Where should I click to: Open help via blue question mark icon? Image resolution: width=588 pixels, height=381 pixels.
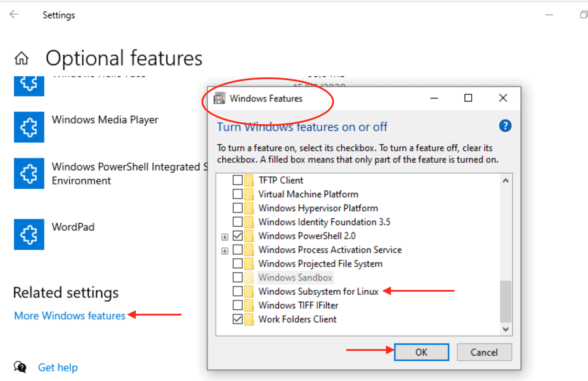[x=505, y=126]
